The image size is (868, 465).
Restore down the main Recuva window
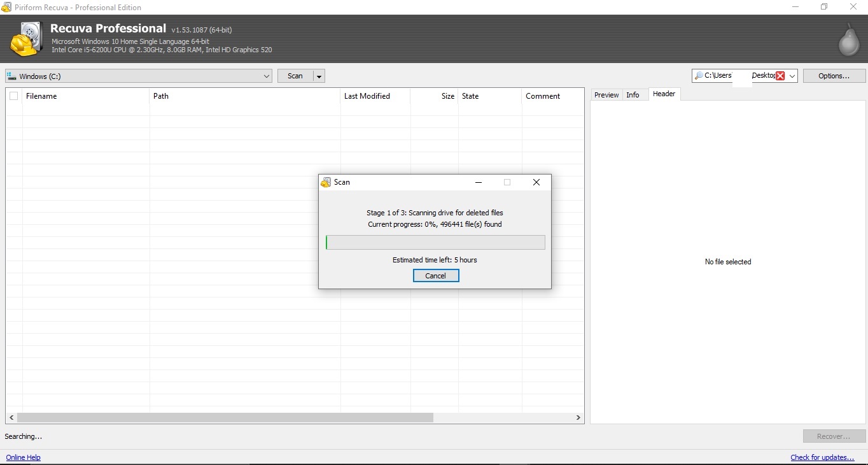[x=824, y=6]
